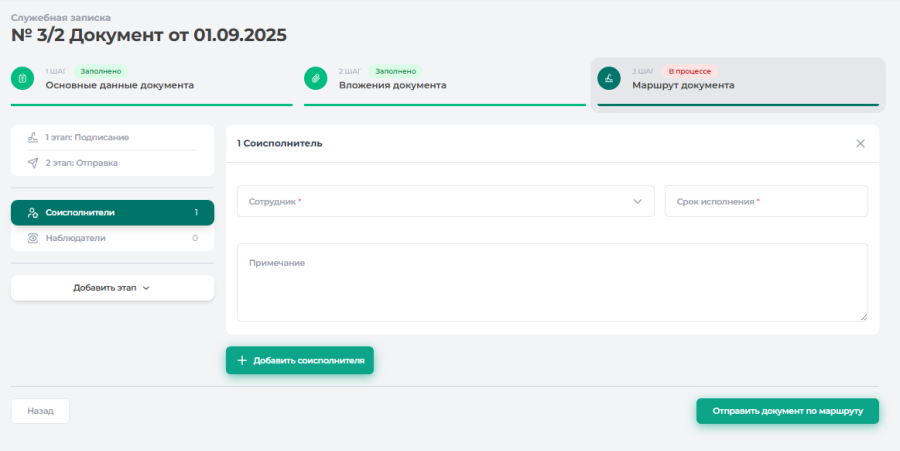Viewport: 900px width, 451px height.
Task: Click the step 1 clipboard circle icon
Action: 22,78
